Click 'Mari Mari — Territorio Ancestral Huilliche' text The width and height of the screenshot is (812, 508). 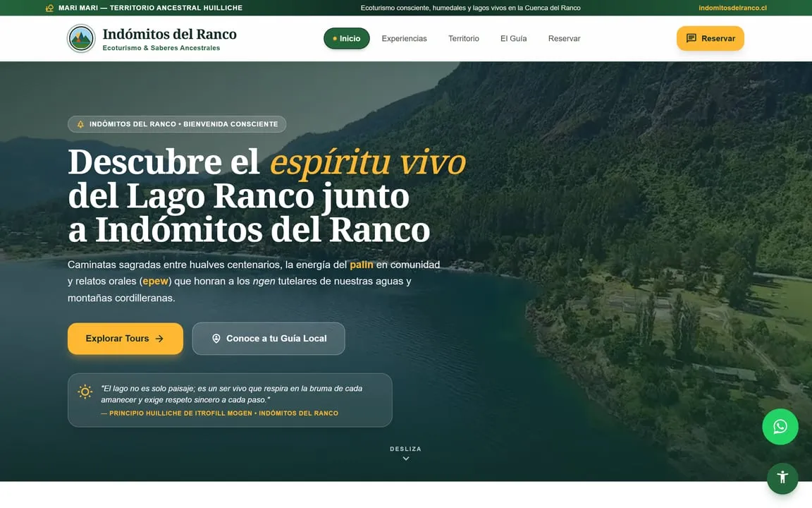tap(150, 8)
